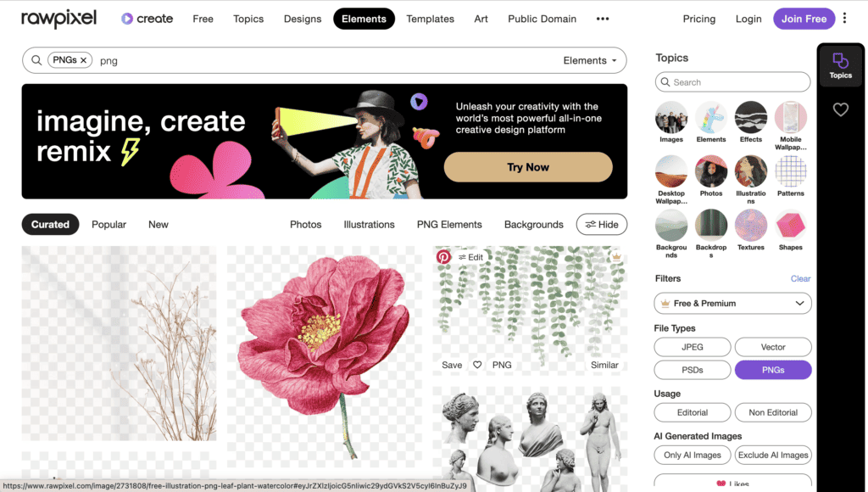Click the Join Free button
Image resolution: width=868 pixels, height=492 pixels.
(804, 19)
